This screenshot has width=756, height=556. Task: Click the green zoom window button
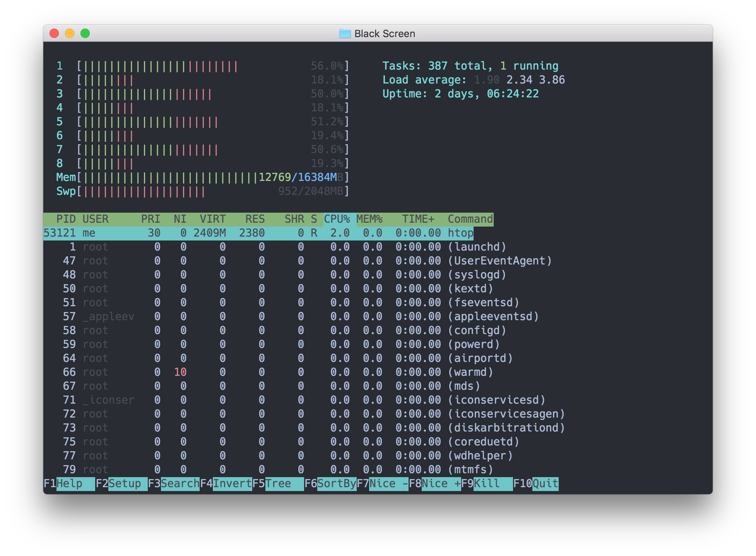(x=85, y=34)
